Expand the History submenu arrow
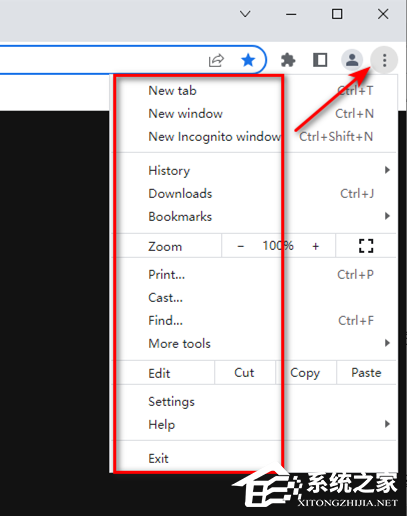This screenshot has height=516, width=407. pyautogui.click(x=387, y=170)
